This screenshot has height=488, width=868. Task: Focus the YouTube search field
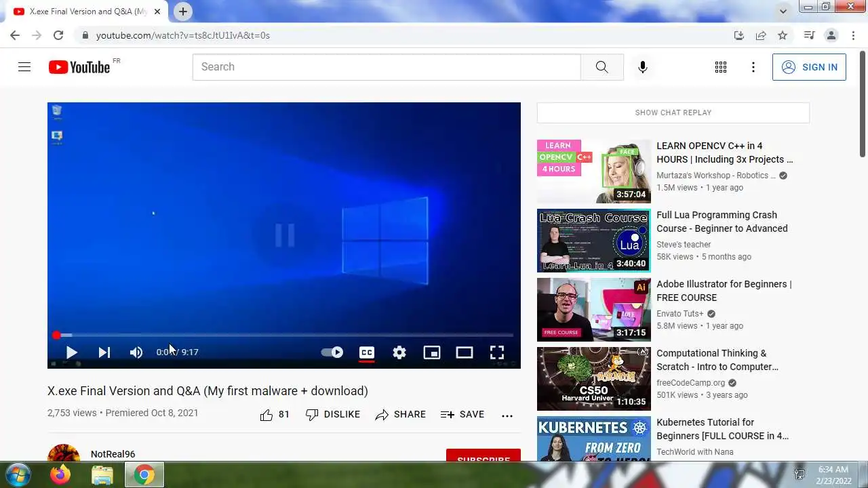point(387,67)
